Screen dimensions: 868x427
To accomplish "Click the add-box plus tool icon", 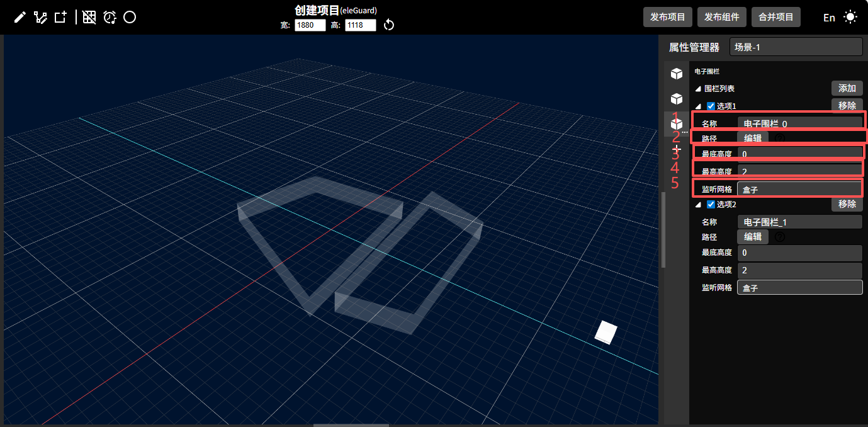I will pos(60,17).
